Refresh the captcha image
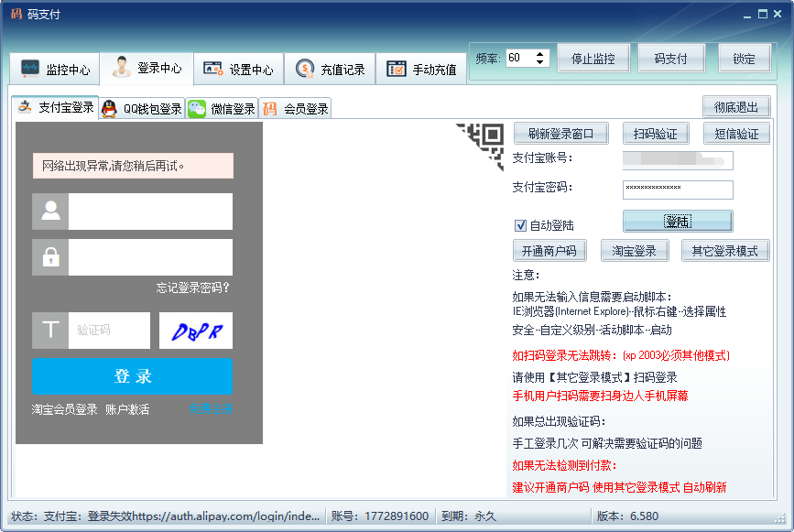 (x=196, y=330)
